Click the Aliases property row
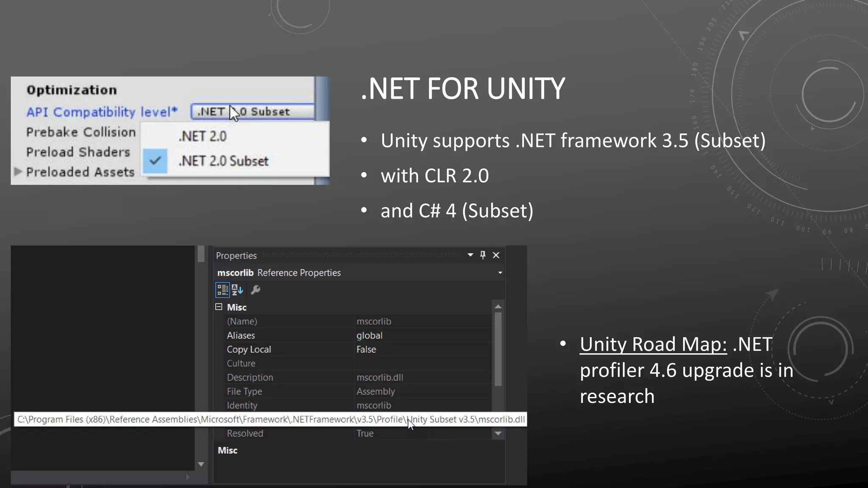This screenshot has width=868, height=488. [241, 335]
